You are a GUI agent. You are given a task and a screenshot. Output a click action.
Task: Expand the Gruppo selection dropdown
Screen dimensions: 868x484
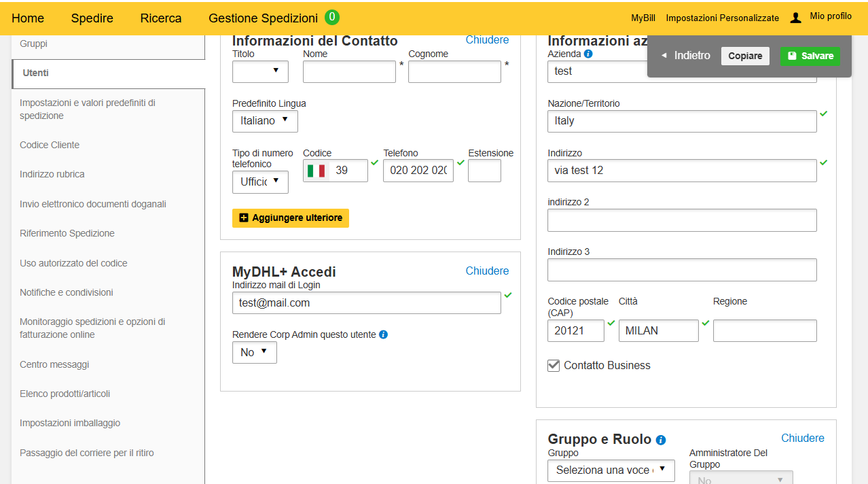click(611, 470)
